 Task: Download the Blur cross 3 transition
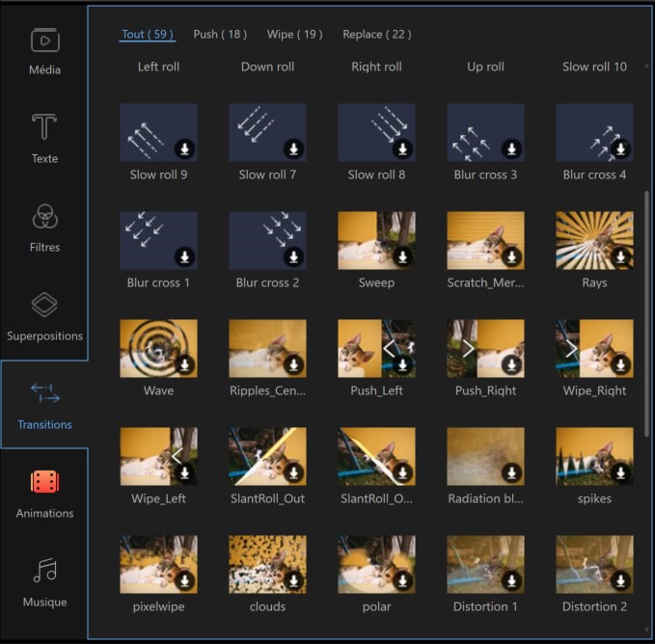511,149
